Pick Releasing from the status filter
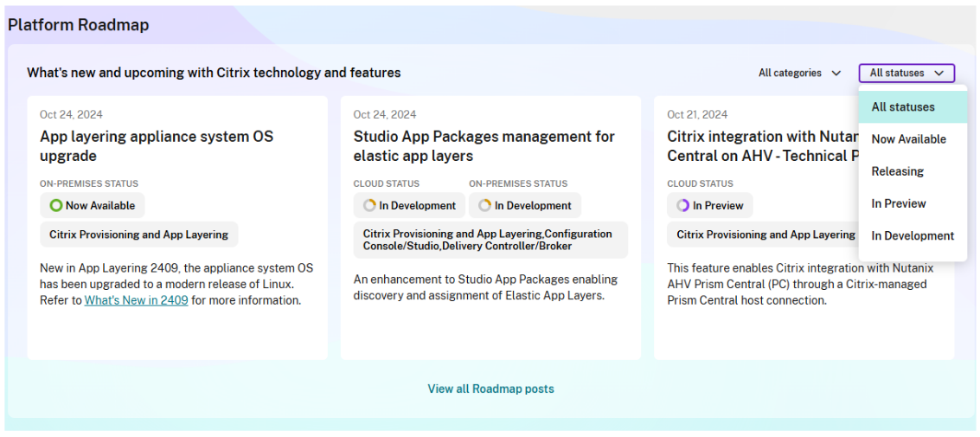 click(x=897, y=171)
